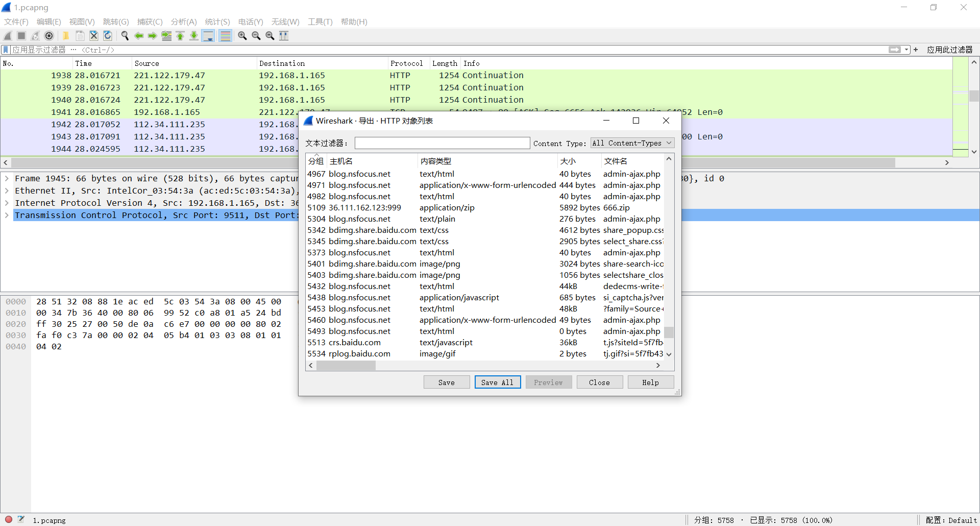Image resolution: width=980 pixels, height=526 pixels.
Task: Start capture with the shark fin icon
Action: tap(8, 36)
